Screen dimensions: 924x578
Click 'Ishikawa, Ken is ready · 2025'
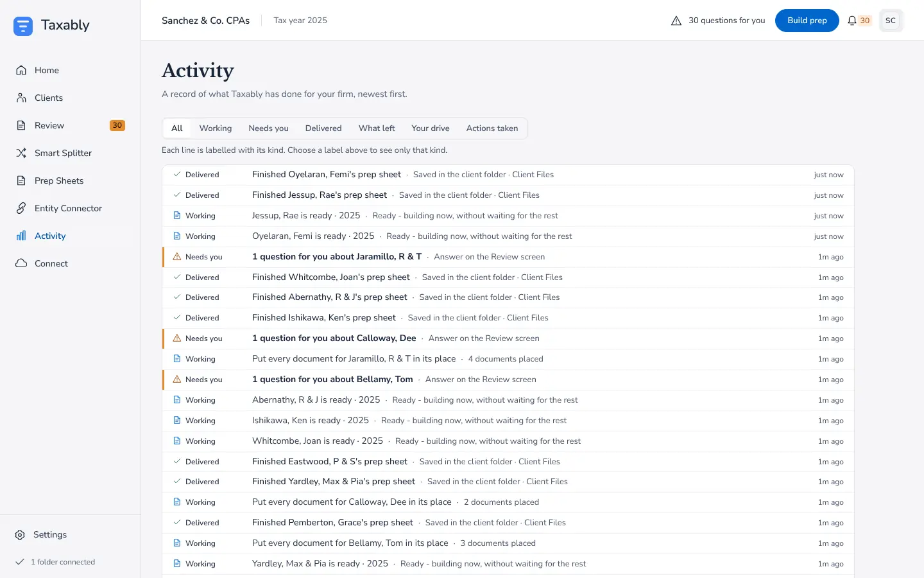coord(311,420)
